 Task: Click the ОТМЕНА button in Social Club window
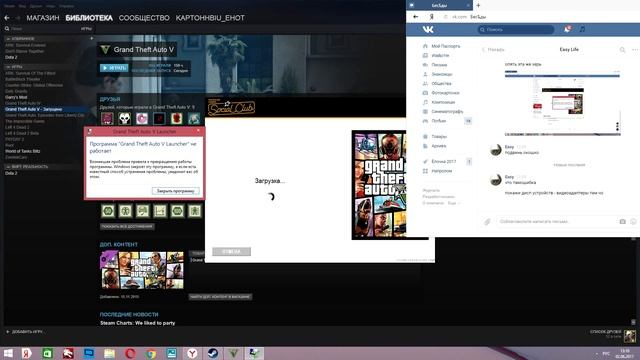[231, 251]
